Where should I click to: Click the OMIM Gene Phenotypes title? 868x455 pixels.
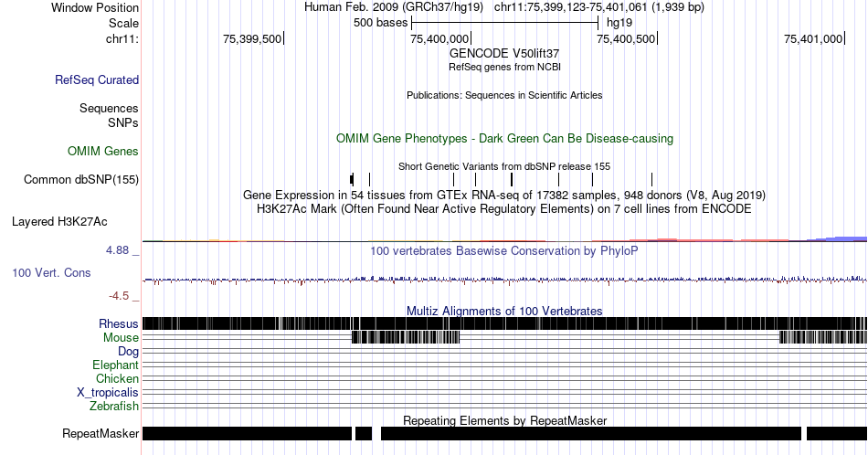[x=504, y=138]
